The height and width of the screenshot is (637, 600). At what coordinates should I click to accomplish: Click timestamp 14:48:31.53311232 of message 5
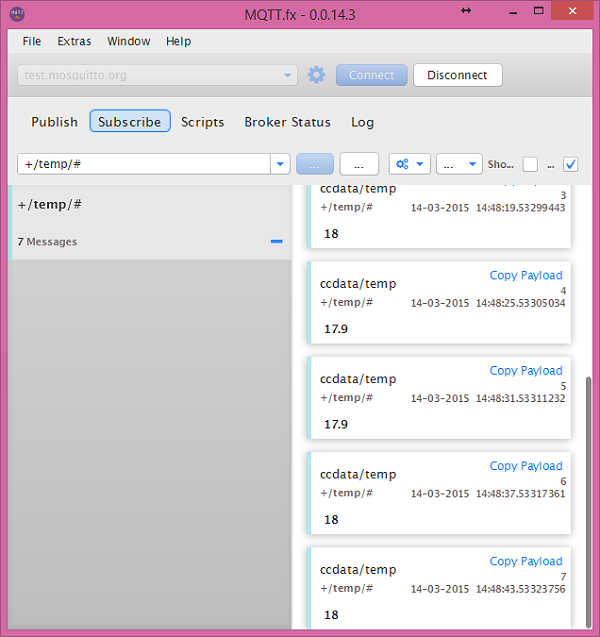520,398
